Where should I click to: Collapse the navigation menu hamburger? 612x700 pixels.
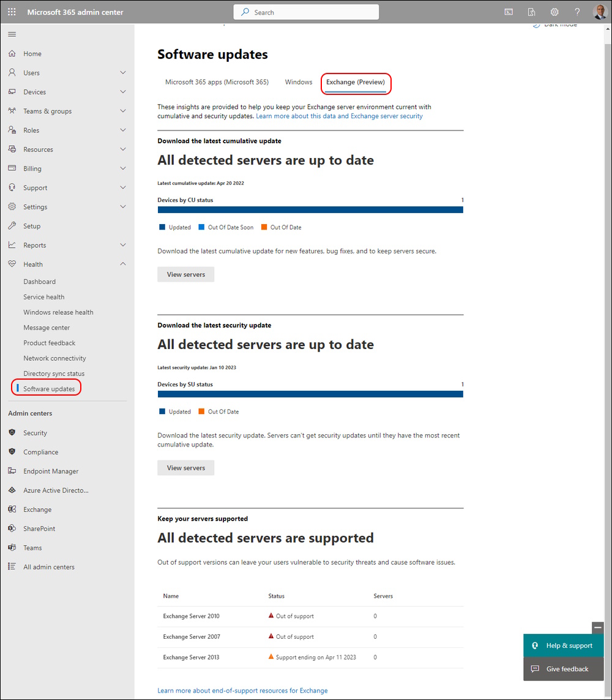point(12,34)
